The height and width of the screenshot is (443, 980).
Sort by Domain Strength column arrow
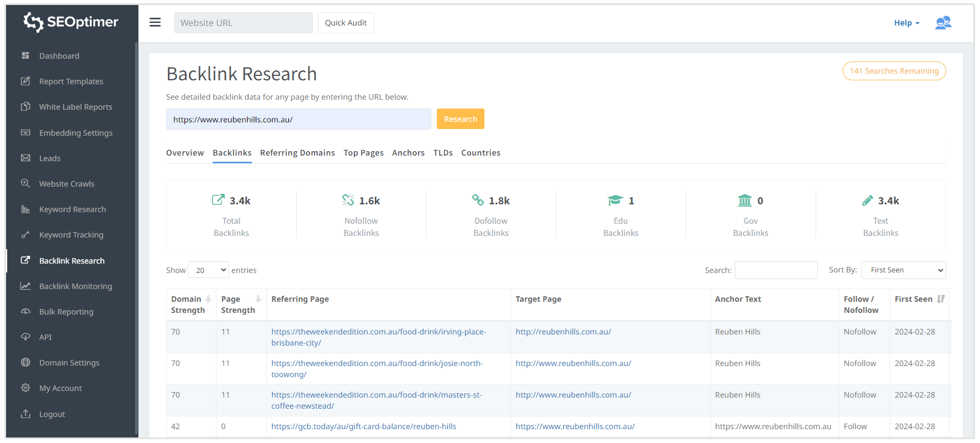point(208,299)
